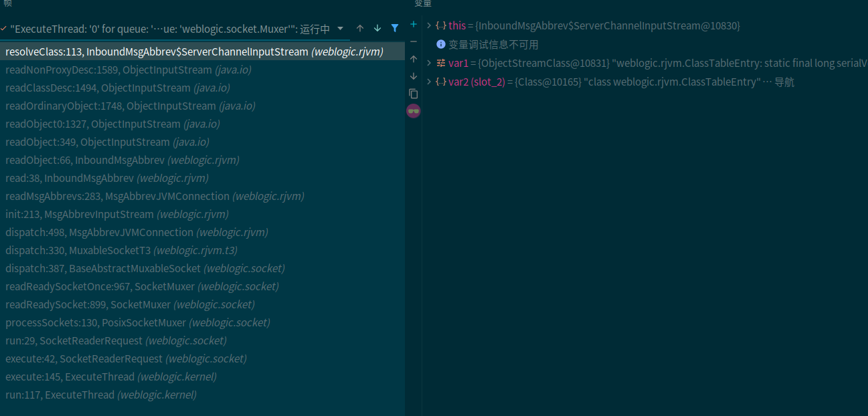Click the frames filter funnel icon
Viewport: 868px width, 416px height.
tap(395, 29)
